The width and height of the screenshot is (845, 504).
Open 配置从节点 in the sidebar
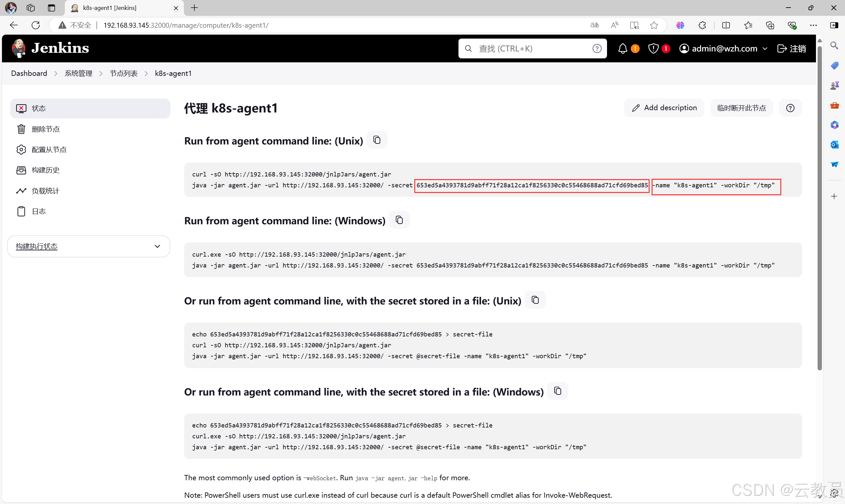90,149
